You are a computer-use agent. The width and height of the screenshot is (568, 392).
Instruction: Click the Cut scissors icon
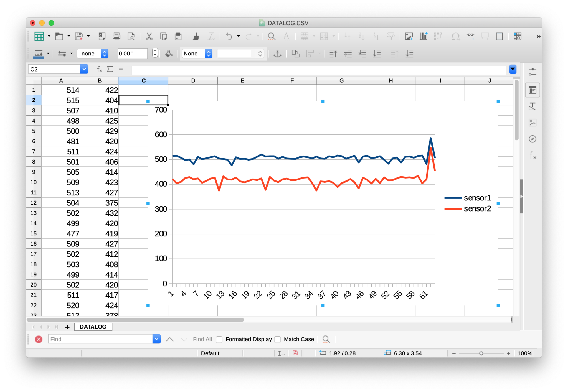pyautogui.click(x=149, y=36)
